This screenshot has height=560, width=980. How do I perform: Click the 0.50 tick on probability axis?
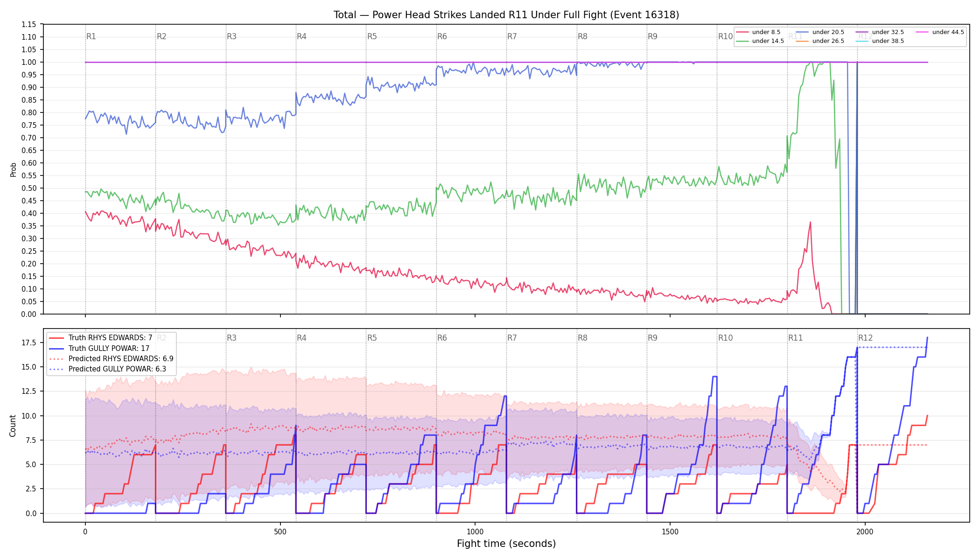[29, 188]
